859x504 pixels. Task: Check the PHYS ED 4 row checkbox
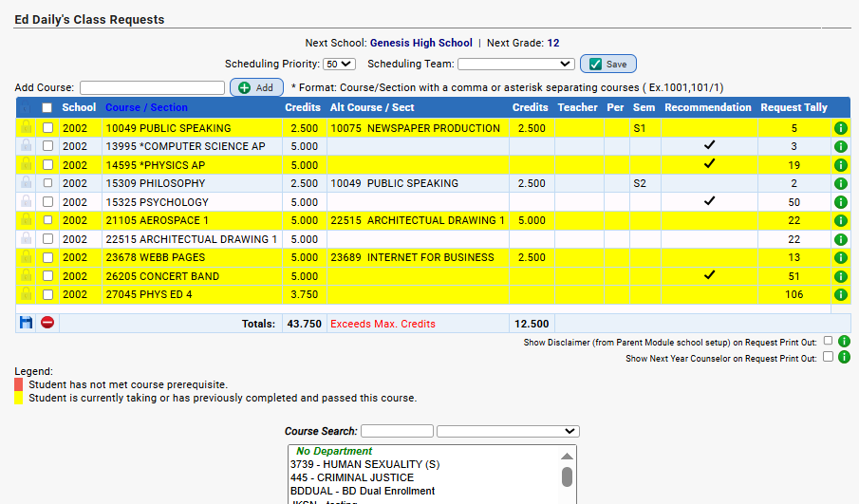47,295
